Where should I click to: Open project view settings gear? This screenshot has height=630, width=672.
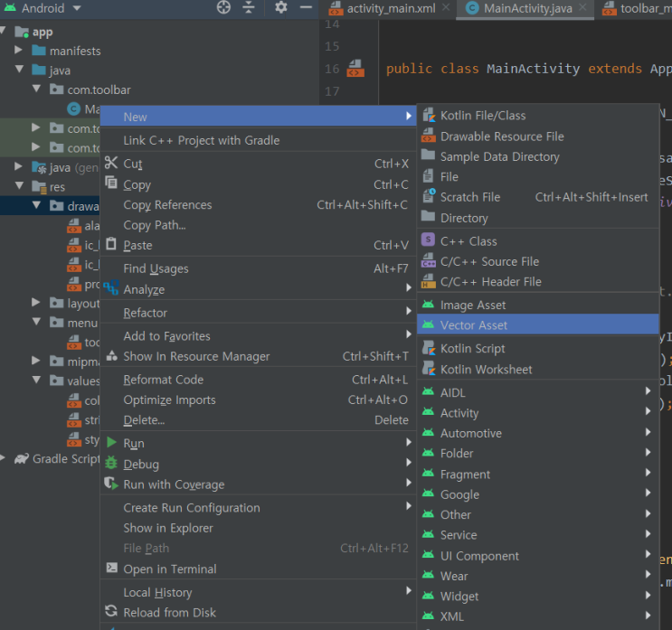tap(280, 7)
